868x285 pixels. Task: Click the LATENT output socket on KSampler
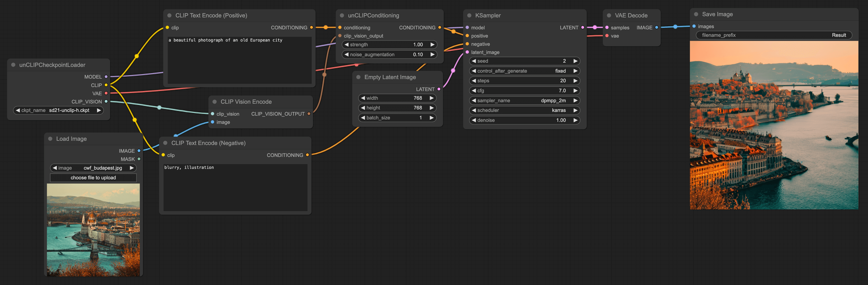583,28
